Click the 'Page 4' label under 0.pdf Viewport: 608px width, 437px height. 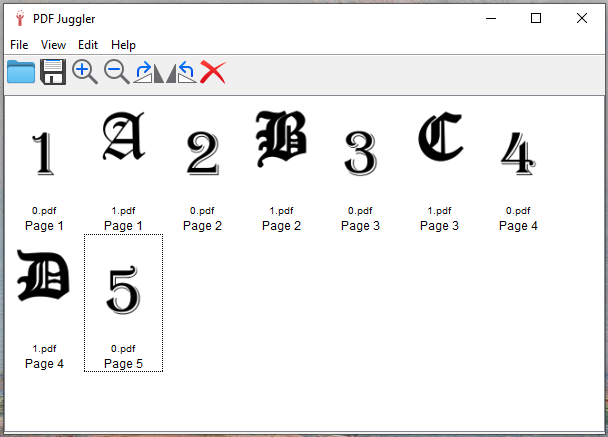point(518,226)
